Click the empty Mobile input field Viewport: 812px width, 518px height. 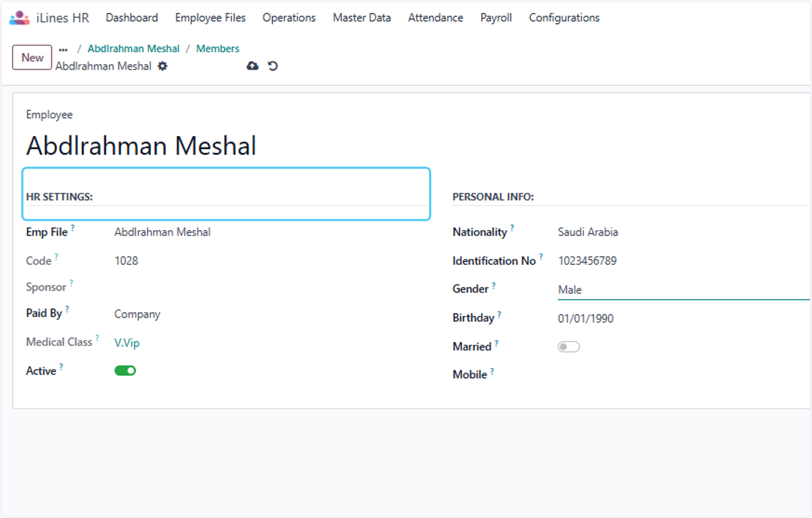(x=683, y=374)
